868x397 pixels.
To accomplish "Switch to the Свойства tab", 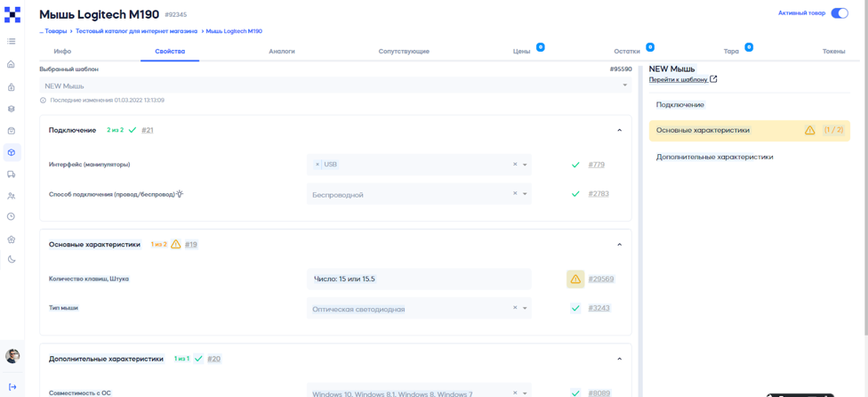I will pos(170,51).
